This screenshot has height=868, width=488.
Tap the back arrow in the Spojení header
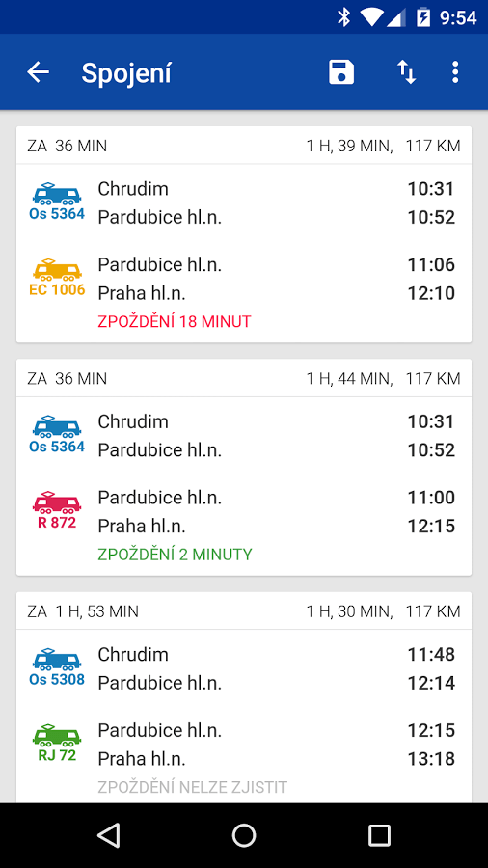coord(39,72)
